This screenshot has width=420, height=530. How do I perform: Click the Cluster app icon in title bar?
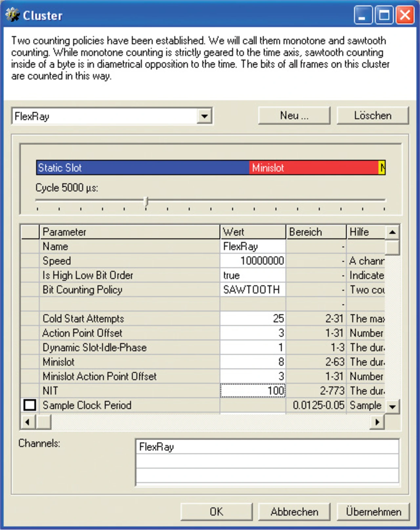(12, 15)
